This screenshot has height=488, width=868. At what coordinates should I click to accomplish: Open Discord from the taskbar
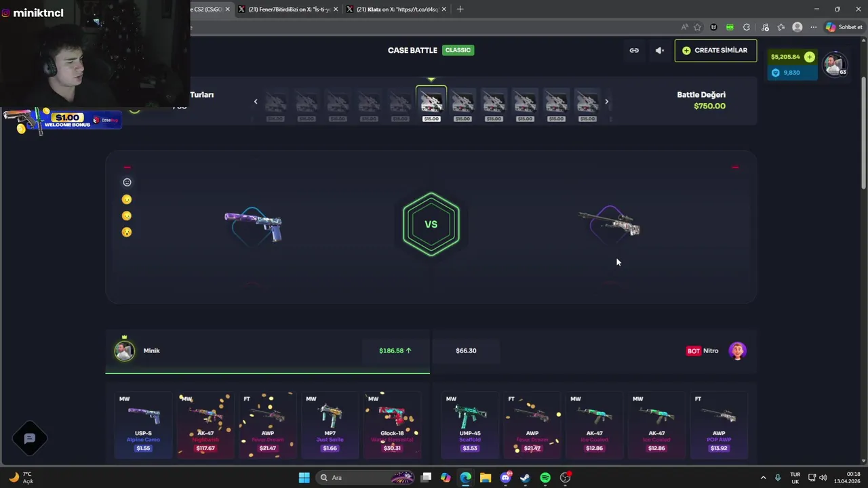click(x=505, y=478)
